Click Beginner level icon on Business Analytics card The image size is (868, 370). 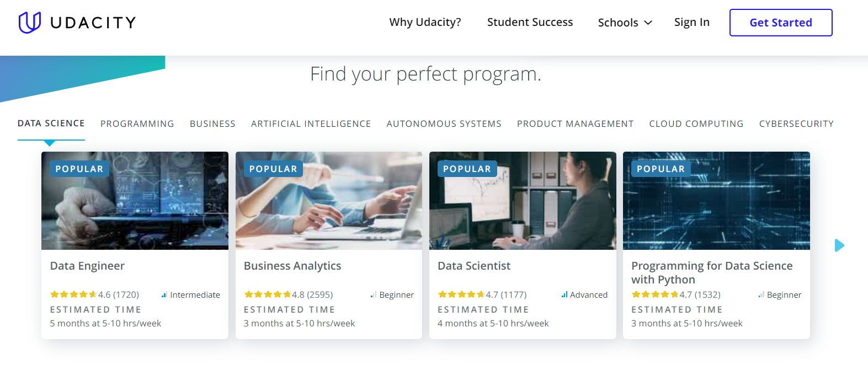374,295
